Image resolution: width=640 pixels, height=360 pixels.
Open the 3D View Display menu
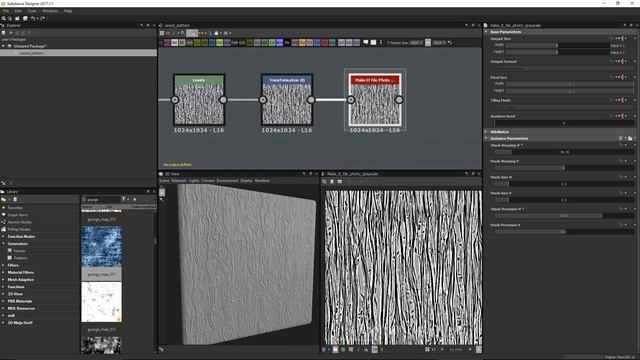coord(247,180)
